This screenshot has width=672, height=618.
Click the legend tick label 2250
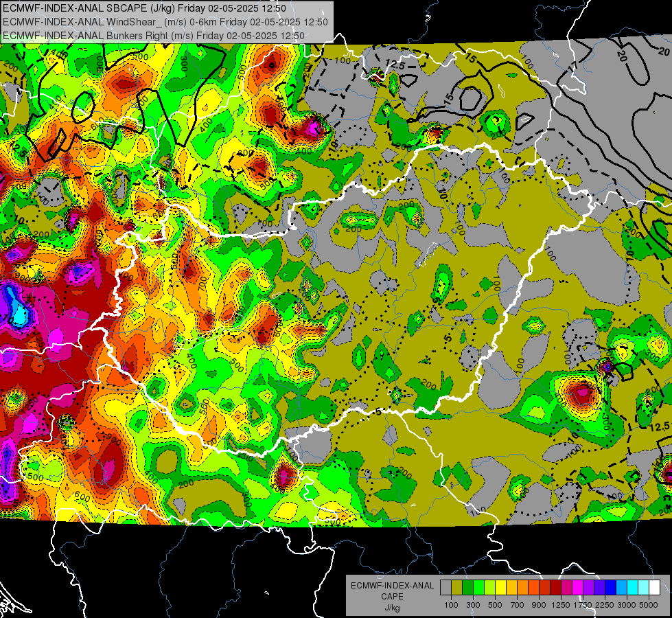[x=605, y=605]
